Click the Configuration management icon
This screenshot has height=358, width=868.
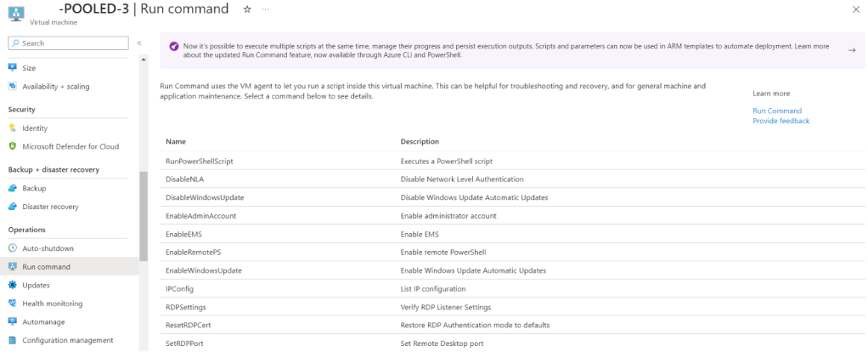pos(13,340)
